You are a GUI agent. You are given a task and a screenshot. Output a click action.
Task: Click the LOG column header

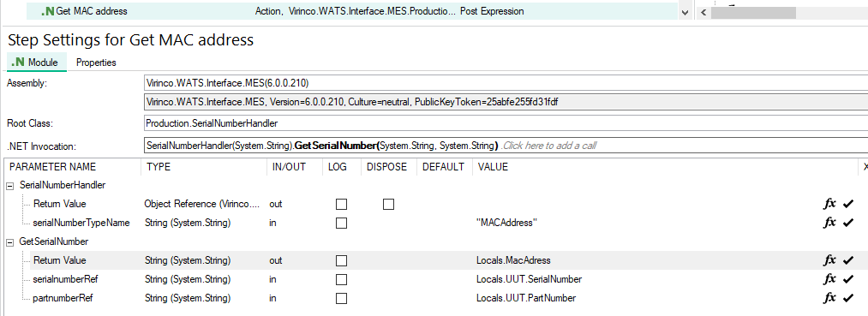(x=338, y=167)
